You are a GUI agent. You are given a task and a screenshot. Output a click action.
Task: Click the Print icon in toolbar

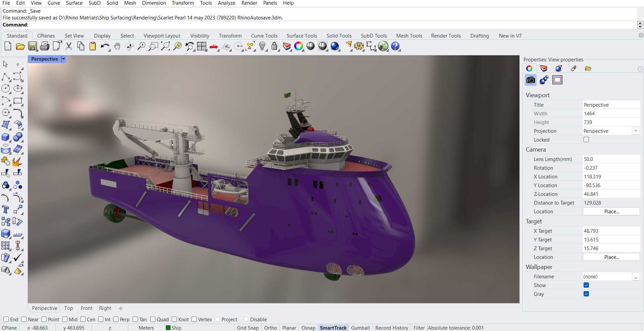pos(45,46)
